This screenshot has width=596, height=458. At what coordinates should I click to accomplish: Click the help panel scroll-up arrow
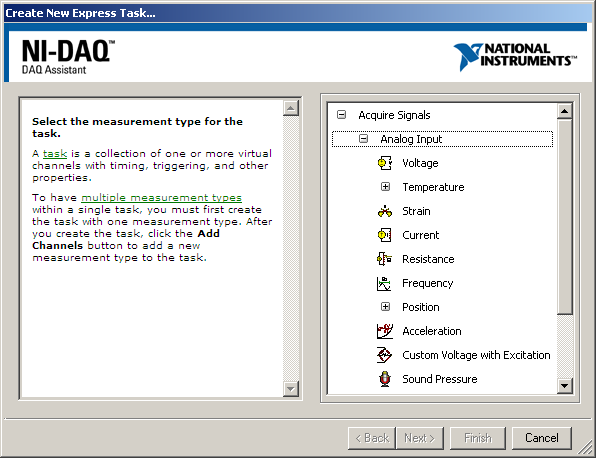(291, 109)
